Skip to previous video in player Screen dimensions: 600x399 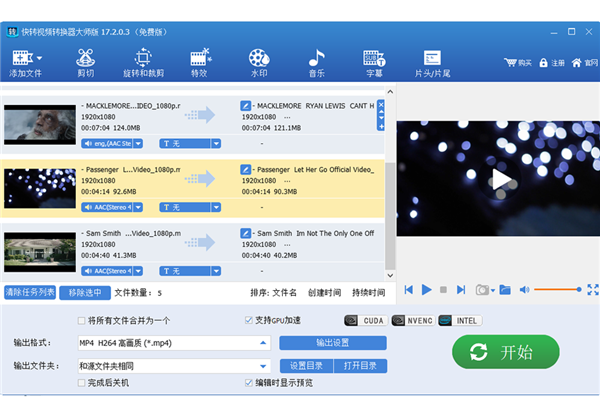coord(409,290)
